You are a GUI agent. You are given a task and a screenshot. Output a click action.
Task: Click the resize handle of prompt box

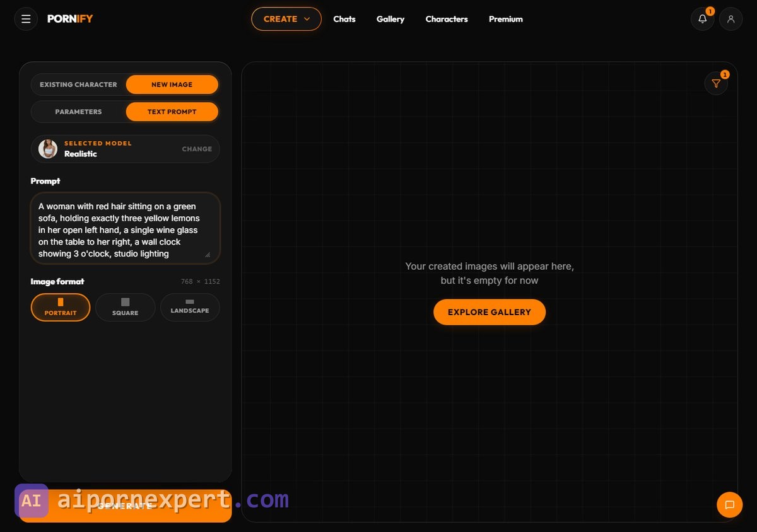tap(208, 255)
